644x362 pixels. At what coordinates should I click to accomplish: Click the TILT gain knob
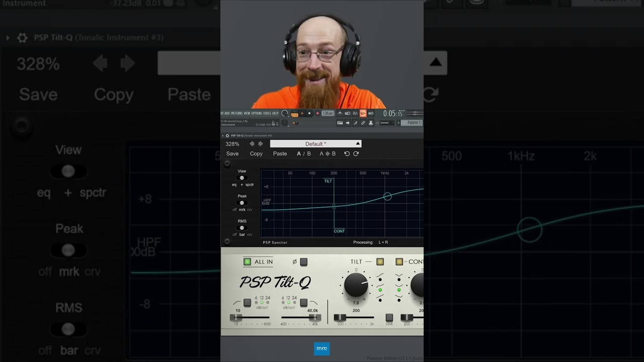(x=356, y=285)
